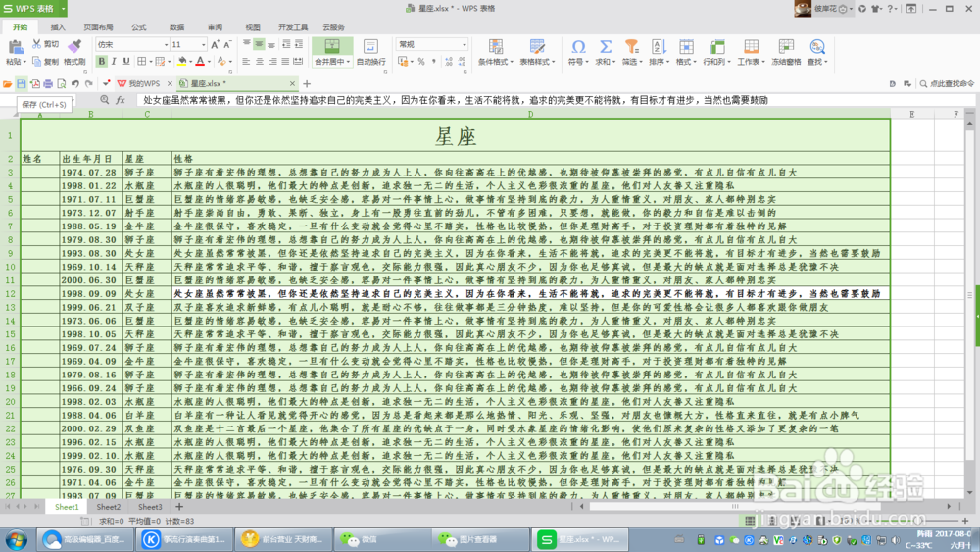Viewport: 980px width, 552px height.
Task: Add a new worksheet with plus button
Action: [179, 507]
